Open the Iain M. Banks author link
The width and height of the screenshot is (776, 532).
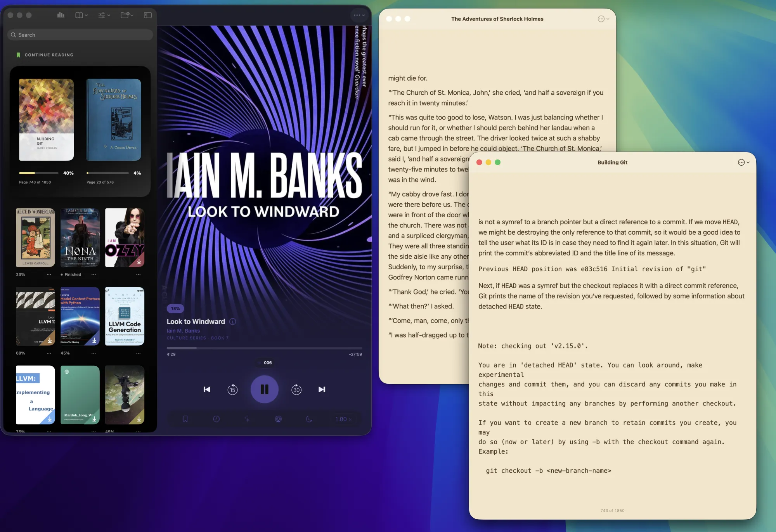click(x=183, y=331)
